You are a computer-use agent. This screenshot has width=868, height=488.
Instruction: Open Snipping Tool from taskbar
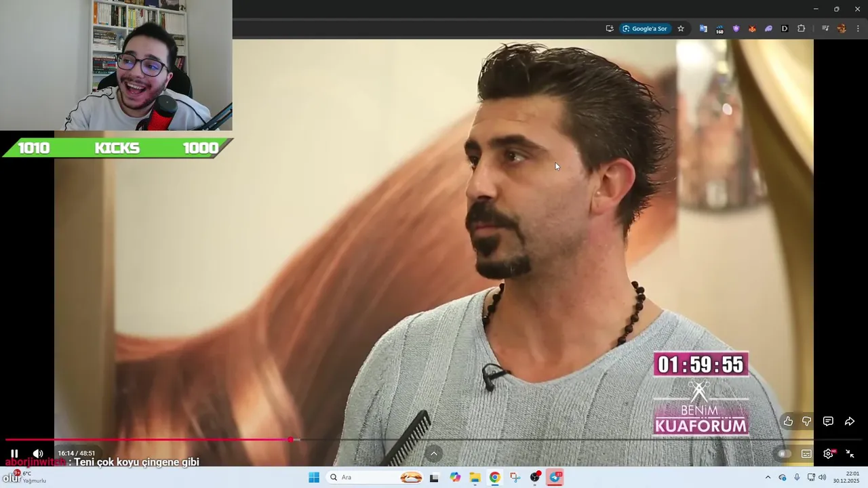pos(515,477)
